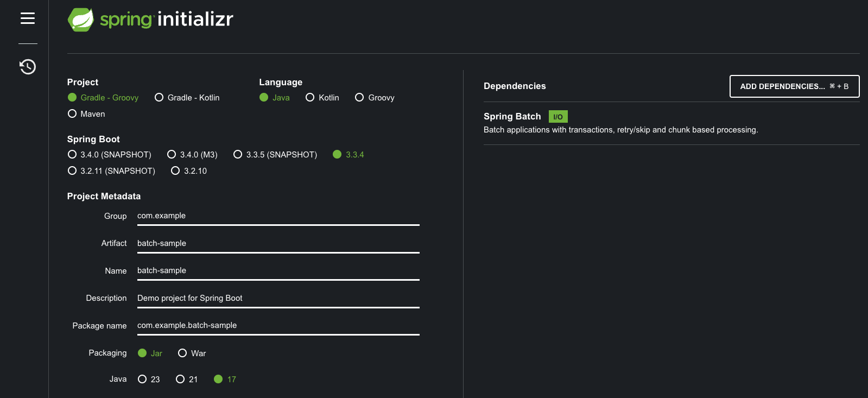Select Spring Boot 3.3.5 (SNAPSHOT)
The width and height of the screenshot is (868, 398).
(275, 155)
